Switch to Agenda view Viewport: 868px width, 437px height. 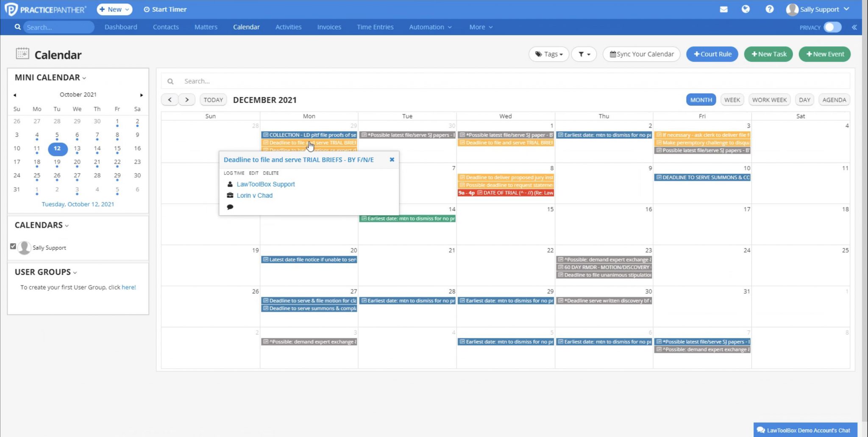click(834, 100)
